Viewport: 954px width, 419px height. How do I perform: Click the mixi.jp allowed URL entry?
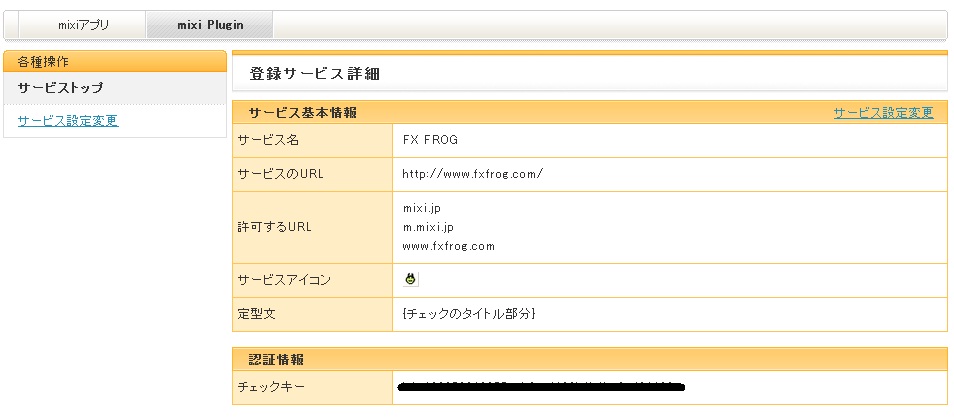[421, 208]
